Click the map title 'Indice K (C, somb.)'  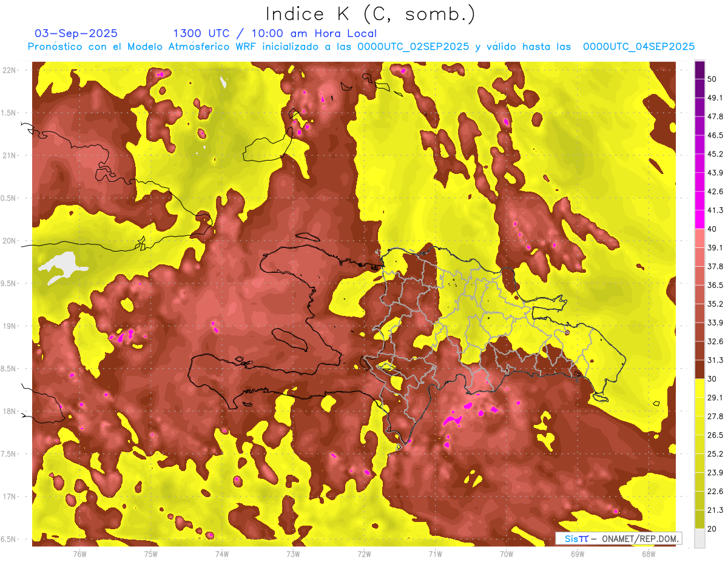pyautogui.click(x=370, y=14)
